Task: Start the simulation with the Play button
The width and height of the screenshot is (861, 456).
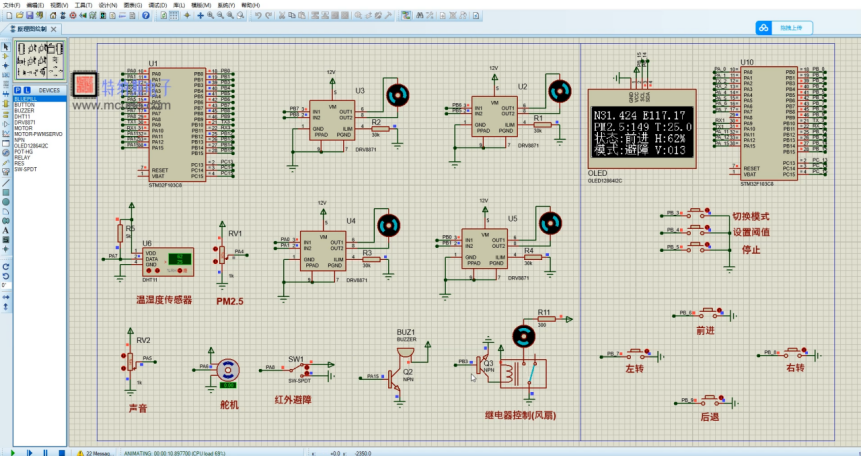Action: point(13,453)
